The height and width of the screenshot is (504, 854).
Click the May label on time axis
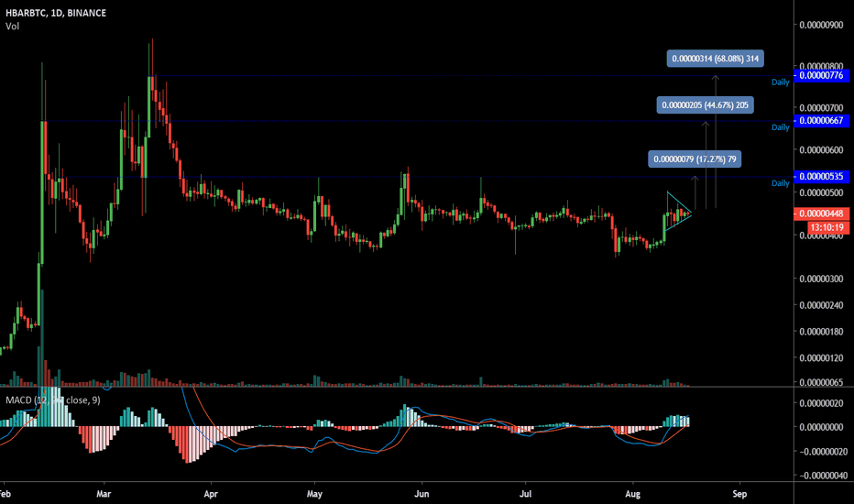315,494
